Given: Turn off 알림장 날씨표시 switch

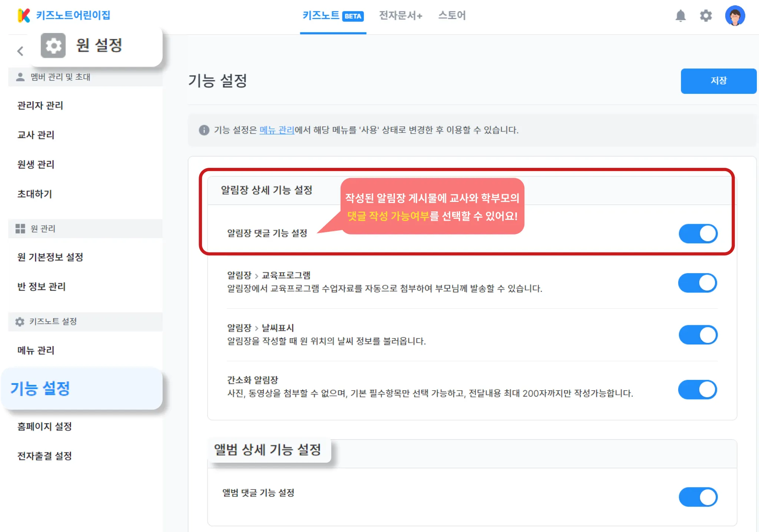Looking at the screenshot, I should (698, 335).
